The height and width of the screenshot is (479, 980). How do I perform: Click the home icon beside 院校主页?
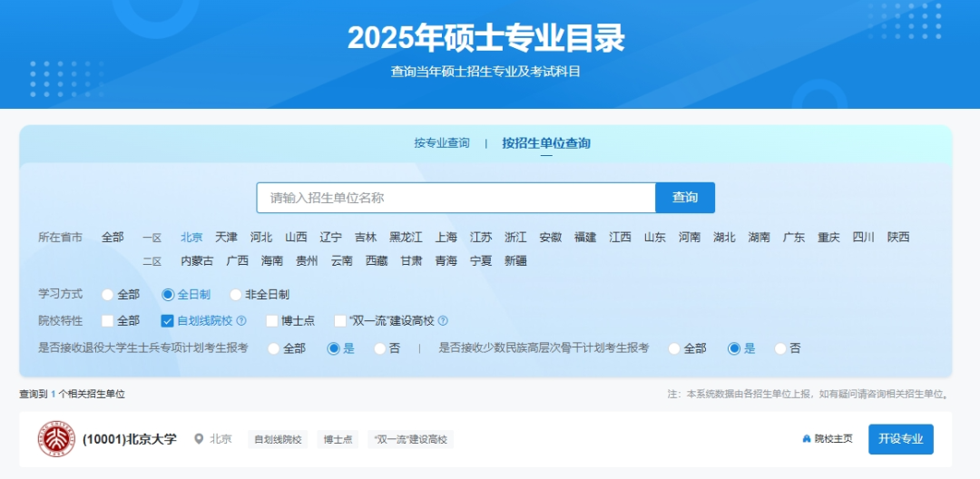(806, 439)
